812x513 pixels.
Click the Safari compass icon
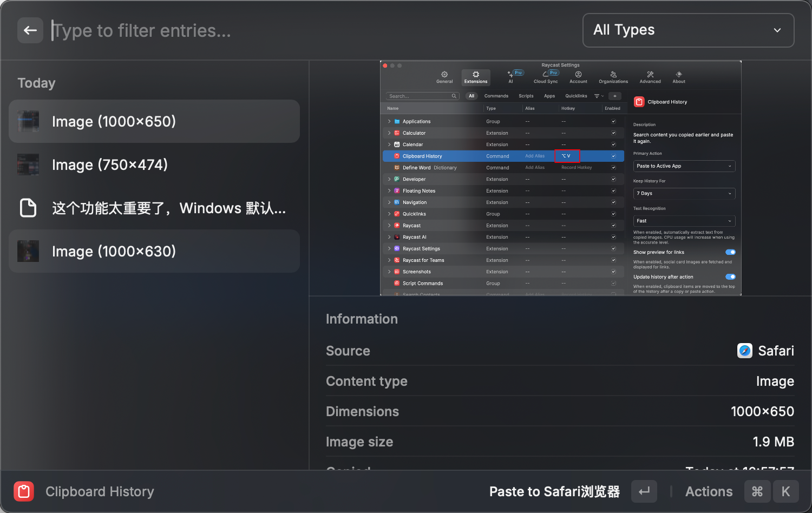[x=745, y=351]
